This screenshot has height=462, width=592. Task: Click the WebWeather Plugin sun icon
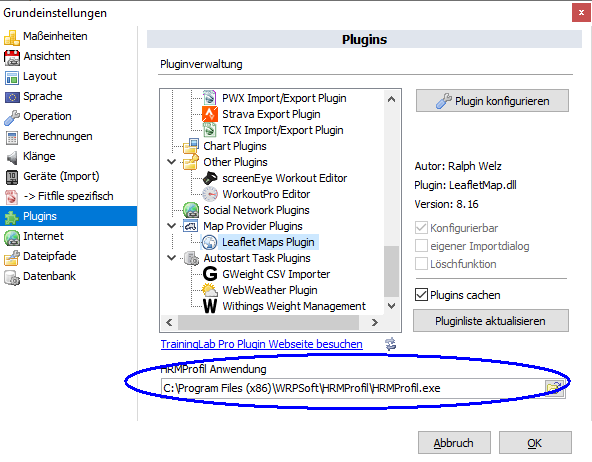(x=210, y=290)
